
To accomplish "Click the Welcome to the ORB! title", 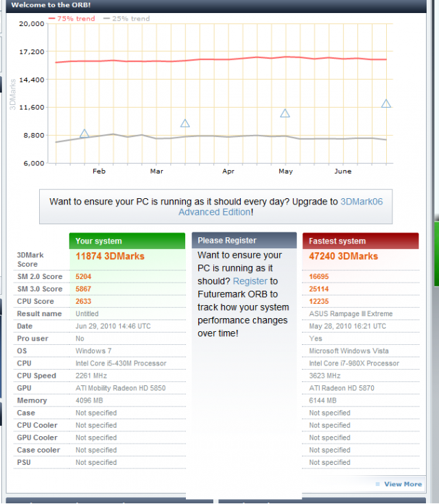I will click(51, 5).
